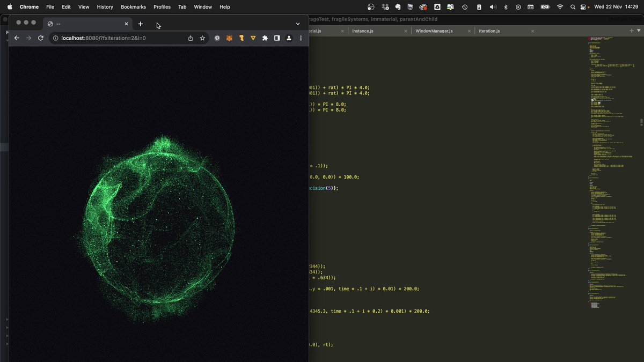The width and height of the screenshot is (644, 362).
Task: Open the Help menu
Action: (225, 7)
